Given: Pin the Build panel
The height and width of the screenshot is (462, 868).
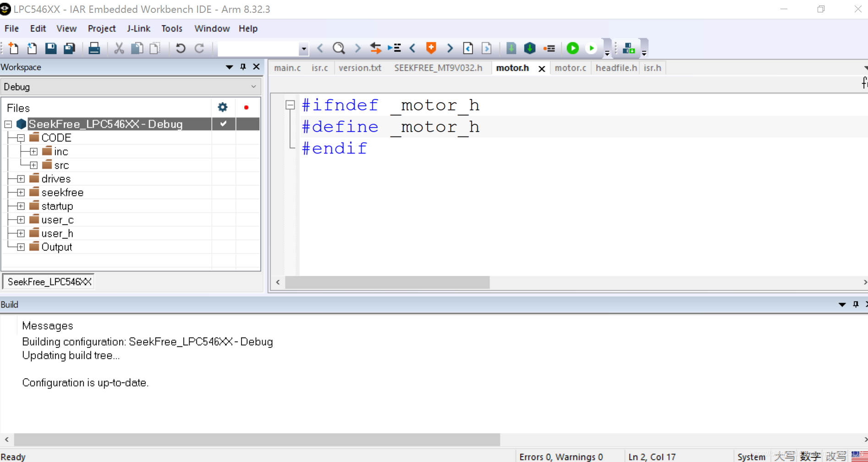Looking at the screenshot, I should click(856, 304).
